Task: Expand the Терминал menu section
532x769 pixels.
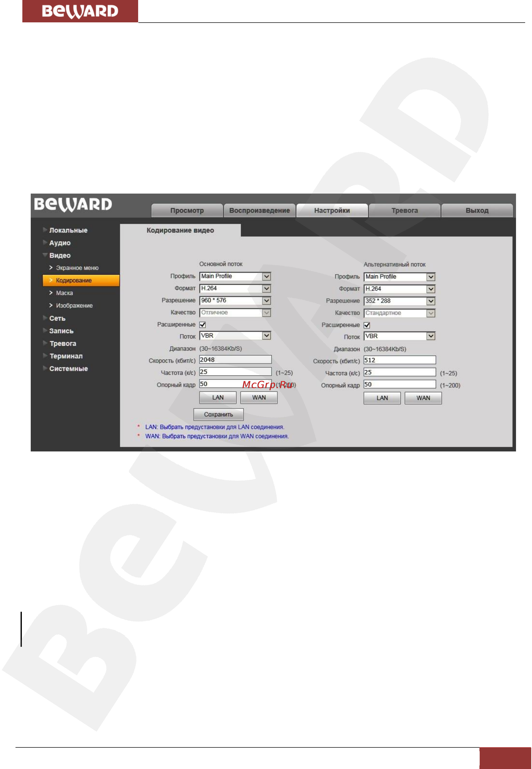Action: tap(66, 356)
